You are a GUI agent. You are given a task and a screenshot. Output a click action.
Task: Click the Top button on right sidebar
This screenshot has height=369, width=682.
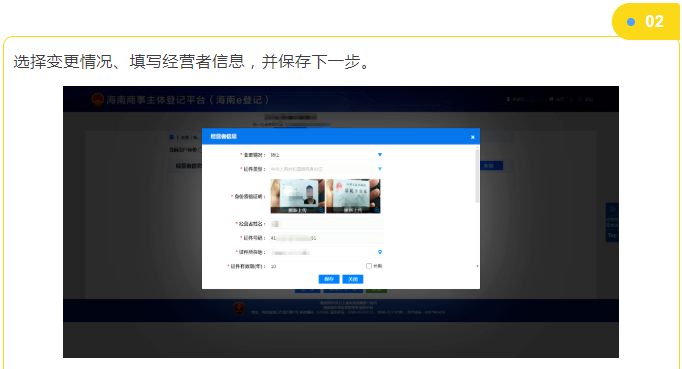[x=612, y=235]
